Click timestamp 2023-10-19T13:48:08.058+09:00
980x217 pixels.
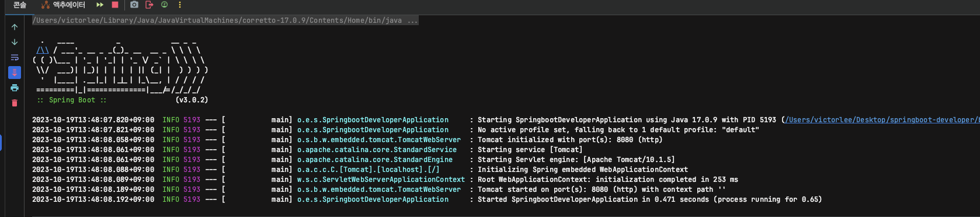[93, 140]
